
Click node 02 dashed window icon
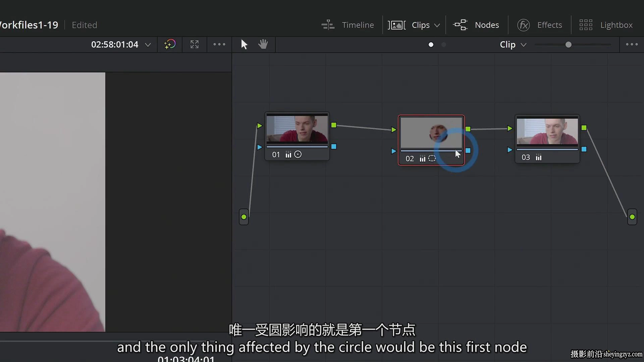432,159
